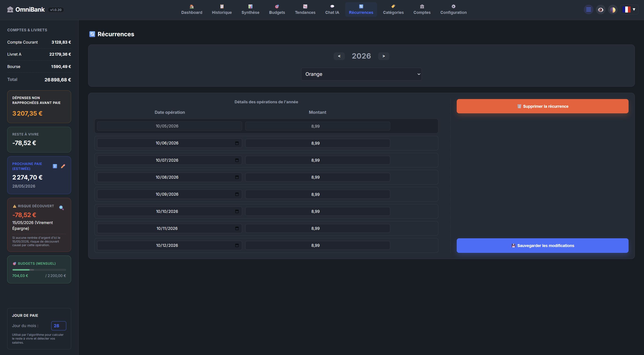Screen dimensions: 644x355
Task: Click the info icon on Prochaine Paie card
Action: point(55,166)
